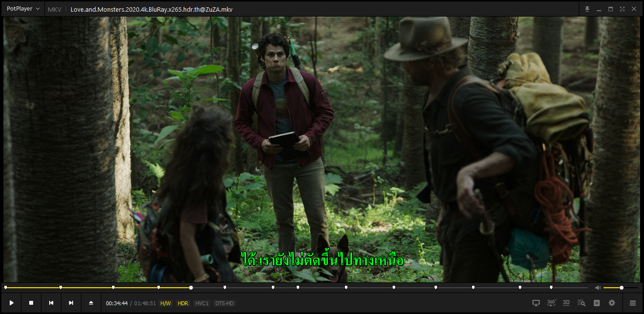Open the screen cast streaming icon
This screenshot has height=314, width=644.
coord(536,303)
